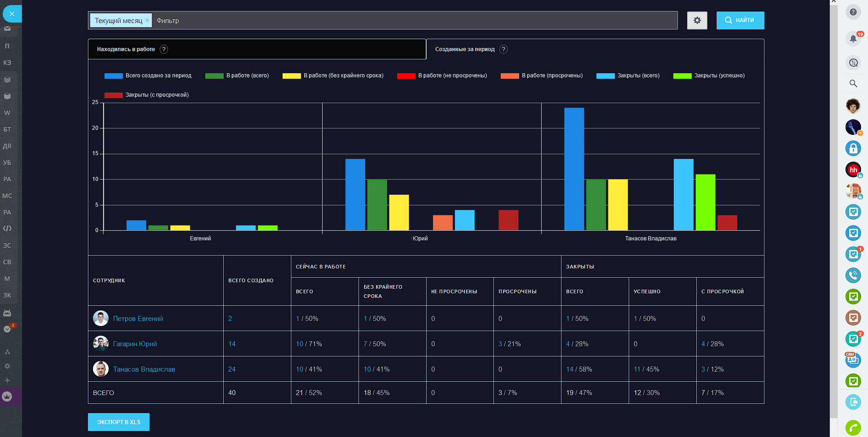Open employee link 'Гагарин Юрий'
This screenshot has width=868, height=437.
click(x=135, y=344)
